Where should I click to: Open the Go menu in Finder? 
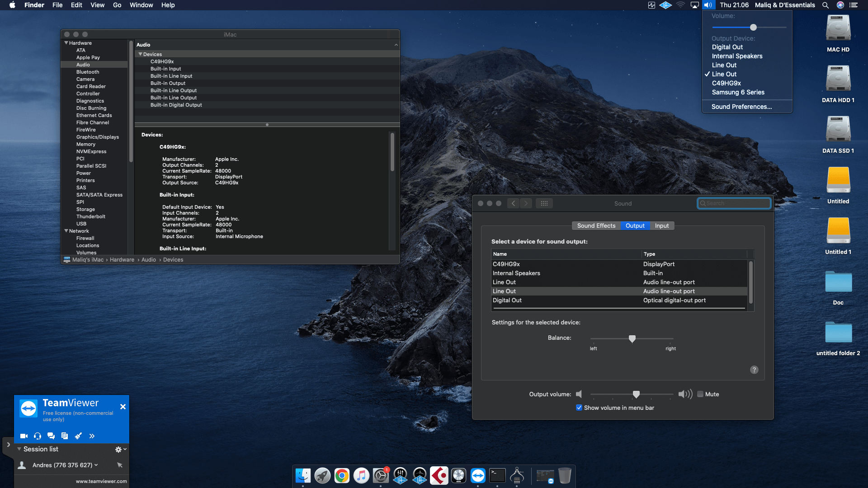click(x=117, y=5)
